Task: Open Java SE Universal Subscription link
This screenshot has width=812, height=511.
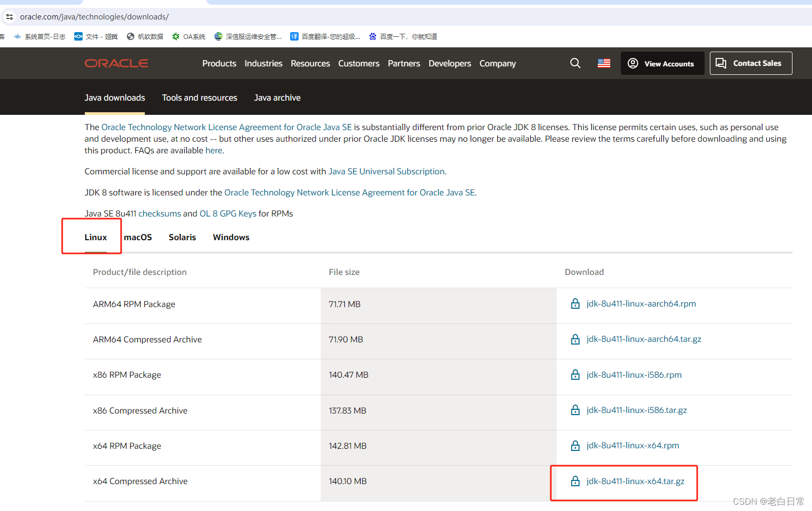Action: tap(387, 171)
